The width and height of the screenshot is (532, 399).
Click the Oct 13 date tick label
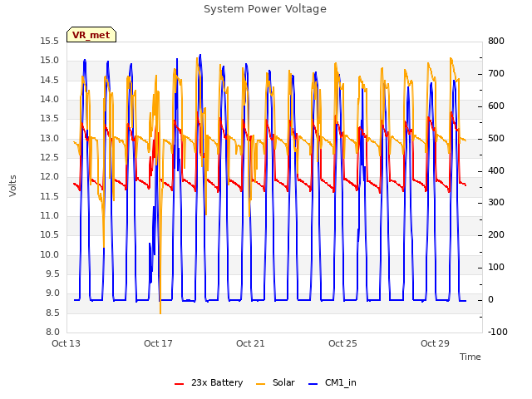[66, 343]
